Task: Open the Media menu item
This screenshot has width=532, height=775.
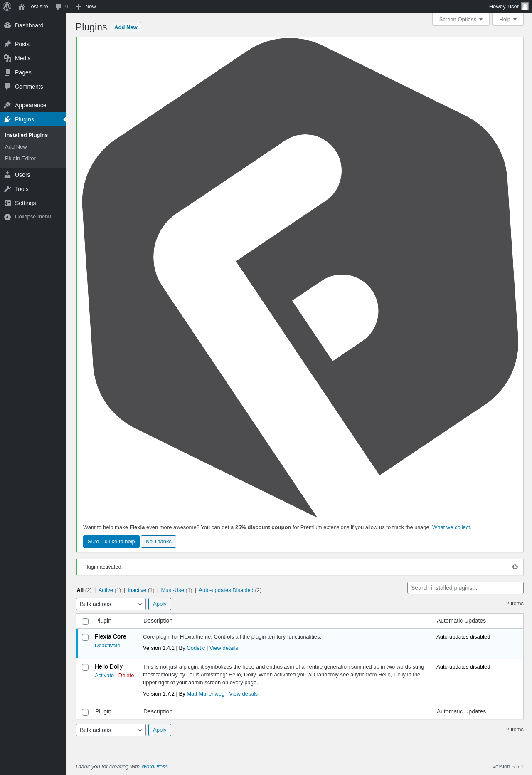Action: pyautogui.click(x=33, y=58)
